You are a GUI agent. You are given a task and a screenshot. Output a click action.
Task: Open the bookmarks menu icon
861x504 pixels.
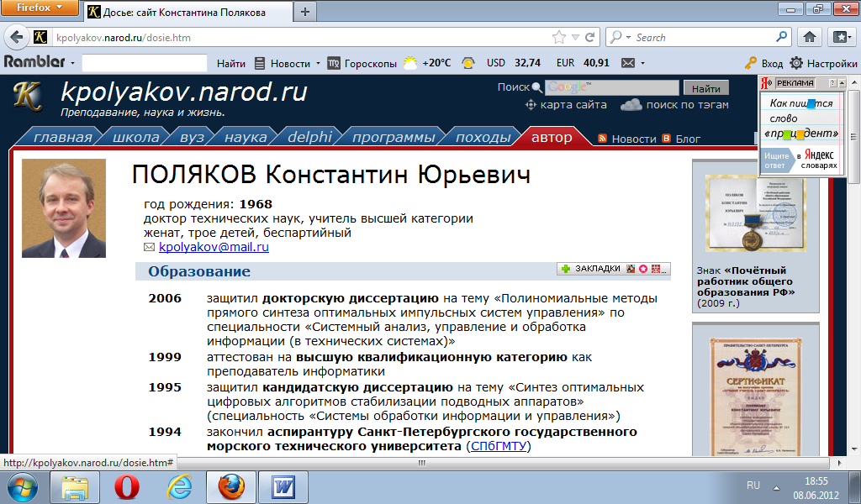point(841,37)
